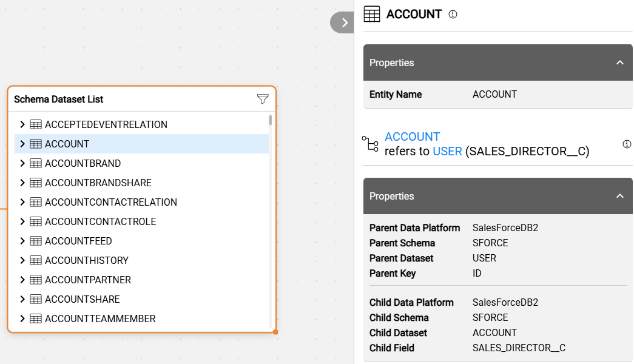Select the table icon of ACCOUNTBRAND
Screen dimensions: 634x364
point(36,163)
